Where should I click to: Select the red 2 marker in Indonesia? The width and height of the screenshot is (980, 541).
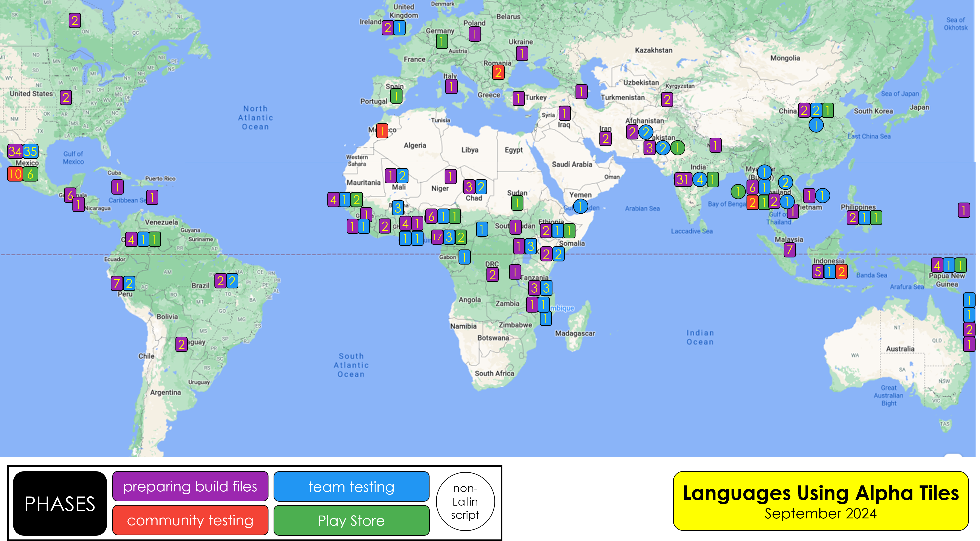click(842, 272)
